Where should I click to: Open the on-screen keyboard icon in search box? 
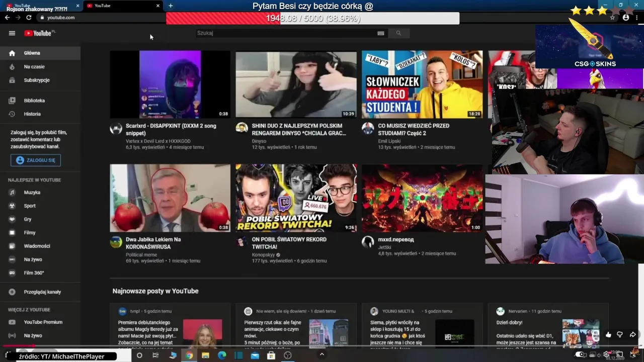[381, 33]
